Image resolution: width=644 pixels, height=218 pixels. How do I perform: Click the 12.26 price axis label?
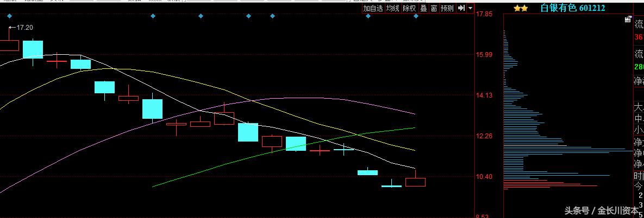pos(484,136)
